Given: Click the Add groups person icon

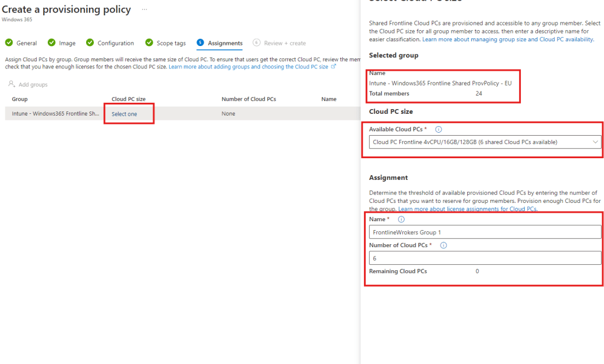Looking at the screenshot, I should coord(12,84).
